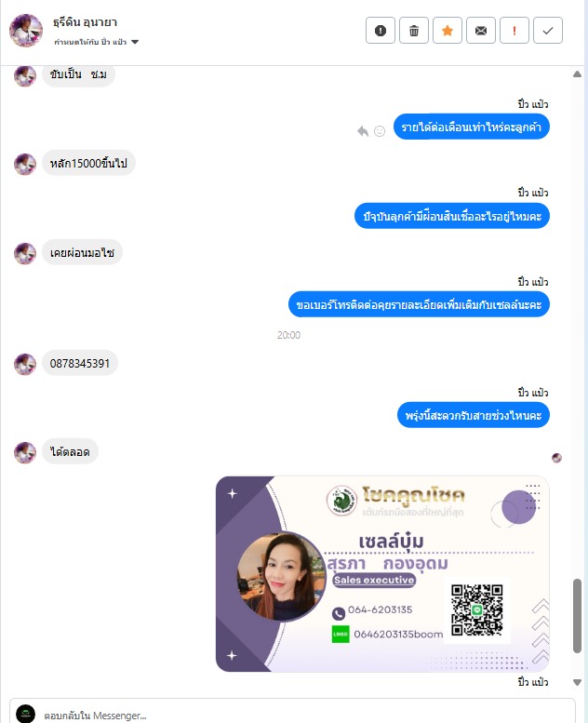Click the phone number message 0878345391

click(80, 363)
